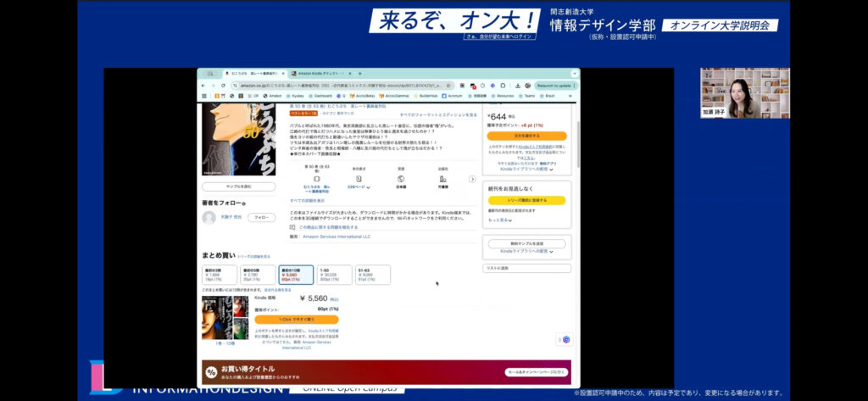Click the extension icon with the red badge

[472, 86]
